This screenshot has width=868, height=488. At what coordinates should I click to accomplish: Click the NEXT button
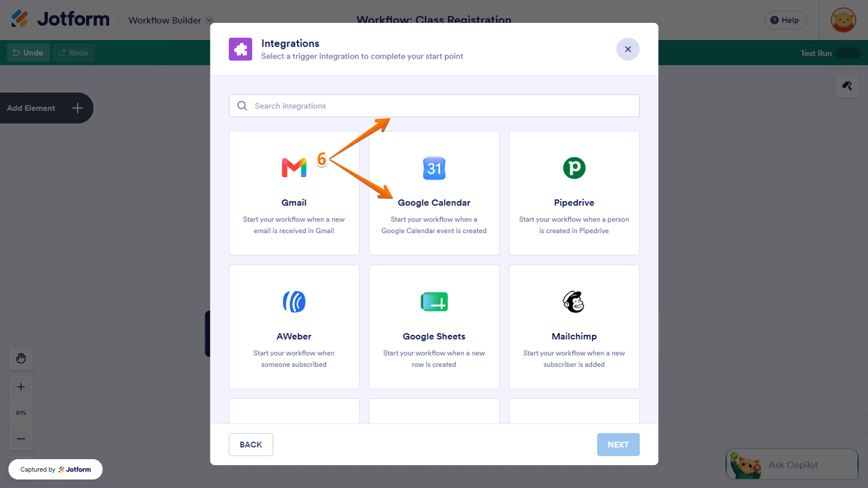(618, 445)
